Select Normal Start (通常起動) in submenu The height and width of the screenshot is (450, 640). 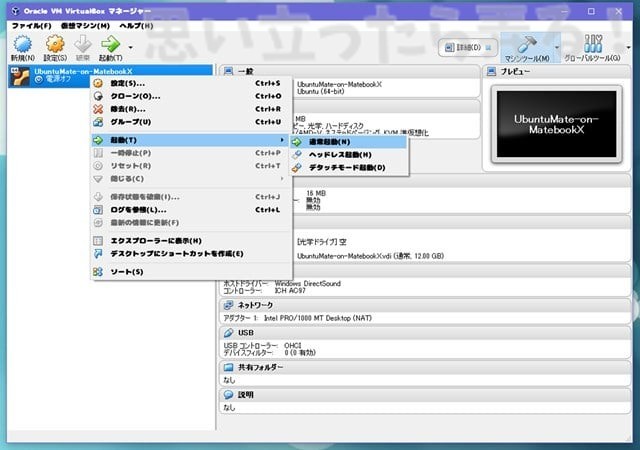click(x=349, y=142)
